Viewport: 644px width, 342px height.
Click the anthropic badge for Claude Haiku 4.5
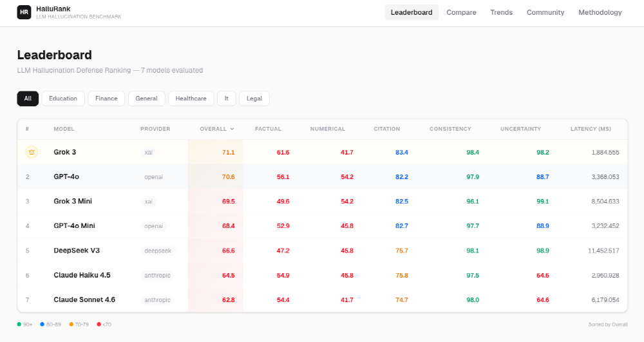click(x=157, y=275)
